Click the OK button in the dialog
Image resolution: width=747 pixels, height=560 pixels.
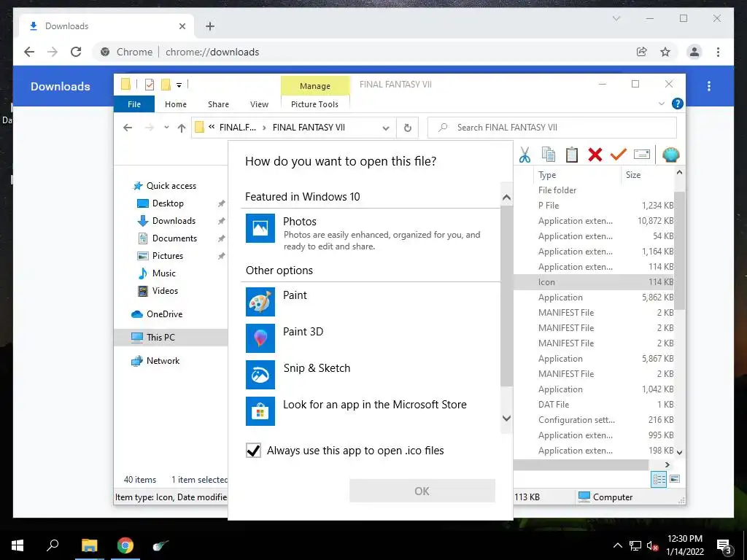point(422,491)
